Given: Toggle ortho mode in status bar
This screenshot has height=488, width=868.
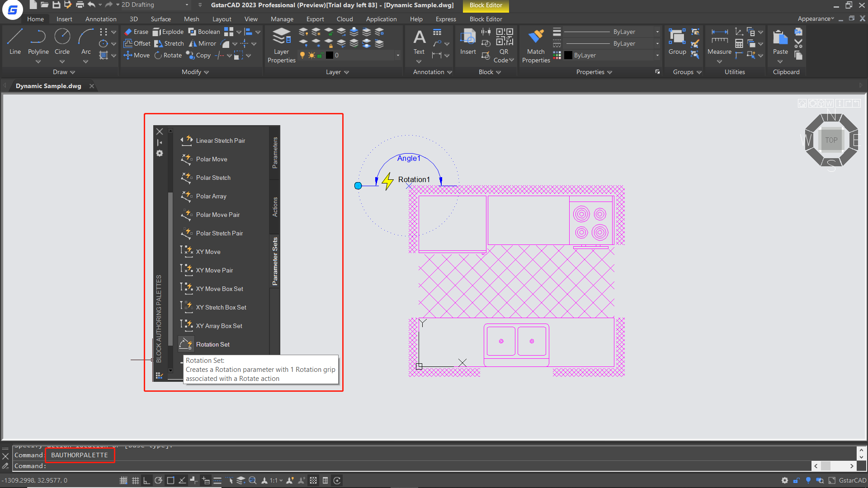Looking at the screenshot, I should pos(146,480).
